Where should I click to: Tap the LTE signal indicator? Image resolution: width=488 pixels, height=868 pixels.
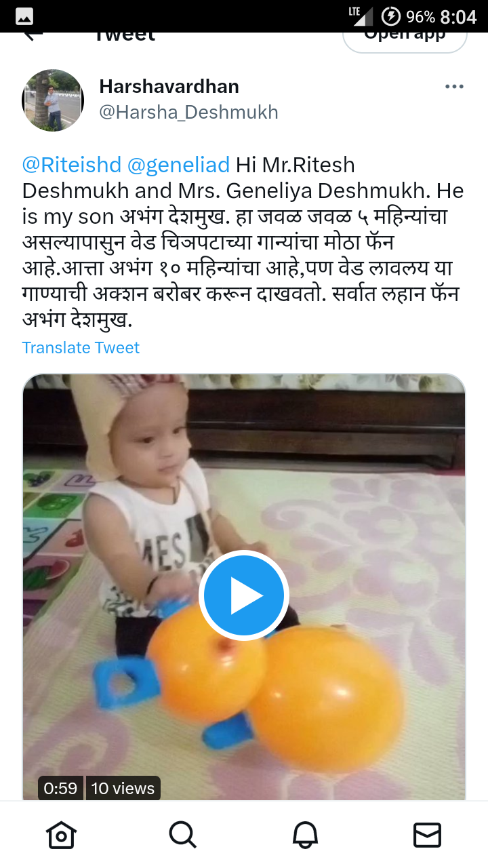pos(361,16)
